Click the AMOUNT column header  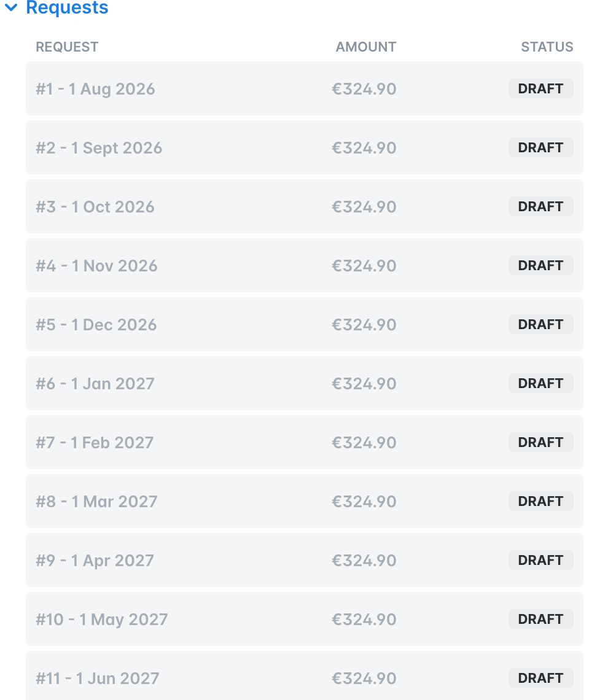click(x=365, y=47)
